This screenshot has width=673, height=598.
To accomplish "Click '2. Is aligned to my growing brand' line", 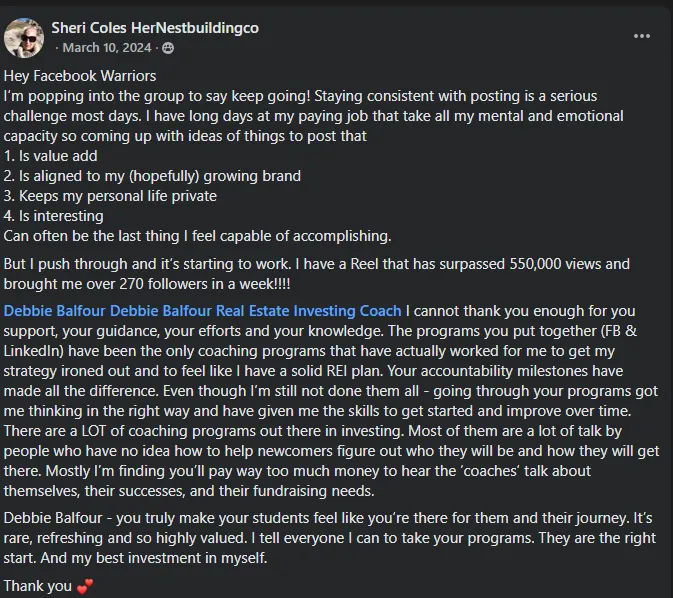I will coord(152,176).
